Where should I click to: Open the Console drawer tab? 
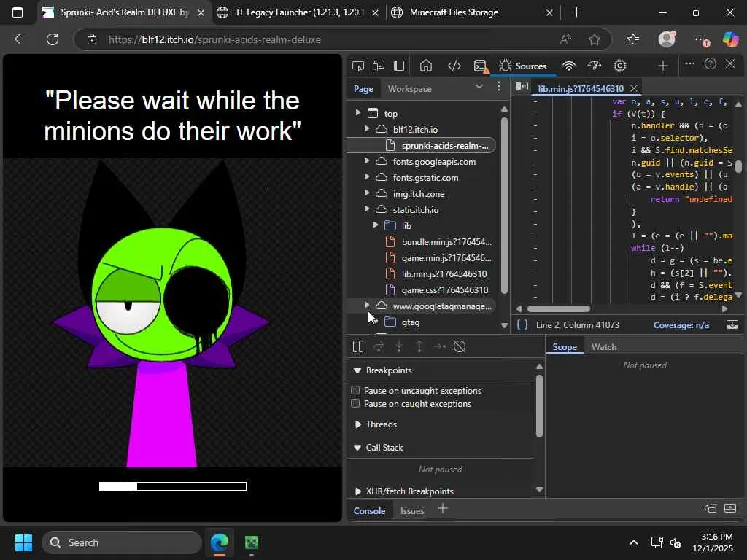point(369,511)
